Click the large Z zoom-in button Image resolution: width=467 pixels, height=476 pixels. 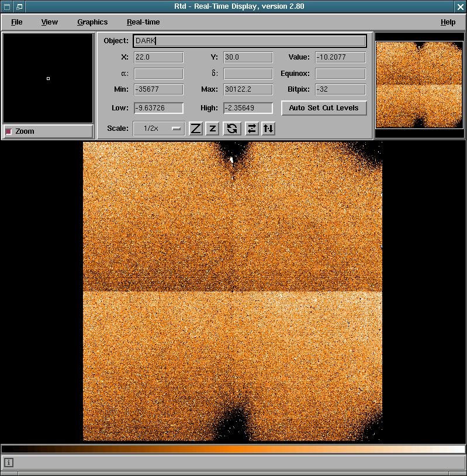coord(196,128)
